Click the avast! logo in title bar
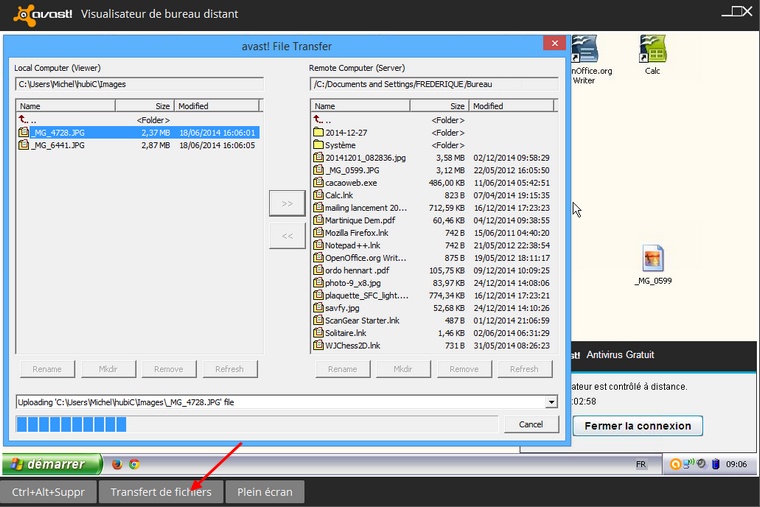 pyautogui.click(x=43, y=14)
